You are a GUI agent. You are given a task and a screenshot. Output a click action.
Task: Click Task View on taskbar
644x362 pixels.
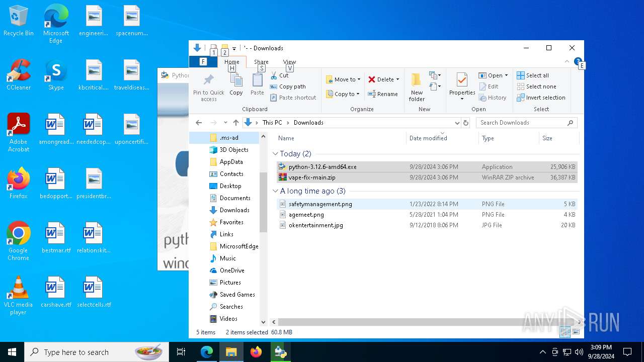pyautogui.click(x=181, y=352)
